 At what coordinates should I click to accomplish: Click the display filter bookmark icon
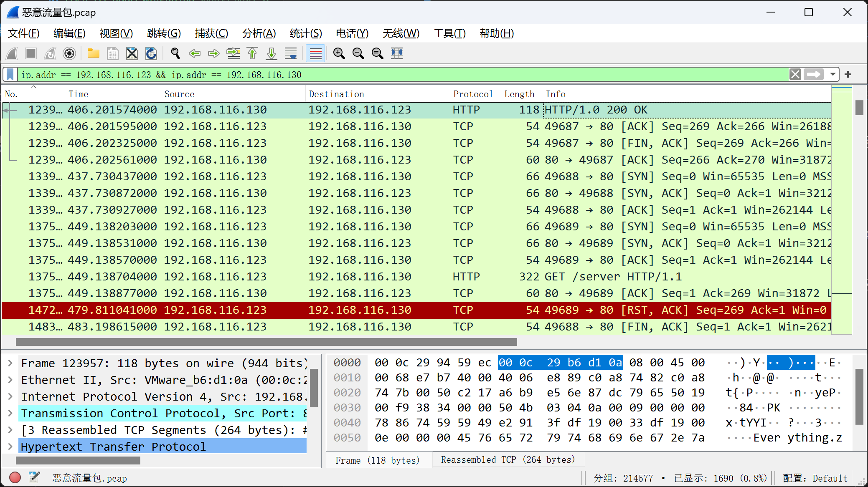10,75
